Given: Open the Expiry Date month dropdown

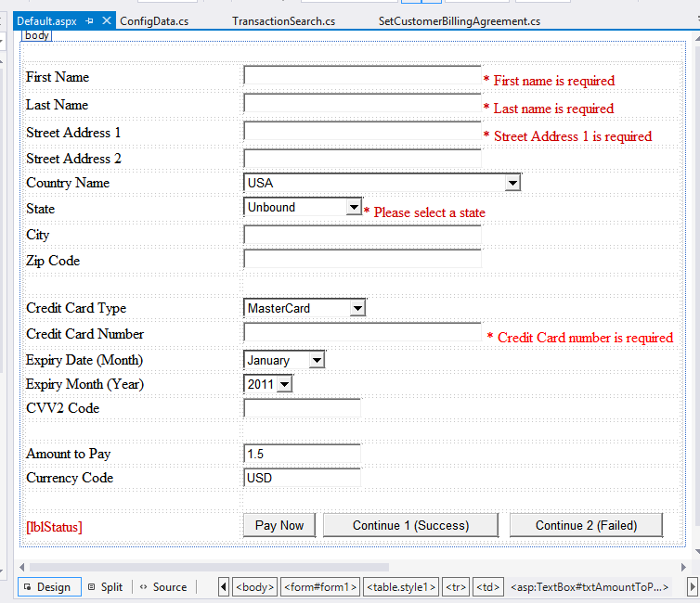Looking at the screenshot, I should click(x=317, y=360).
